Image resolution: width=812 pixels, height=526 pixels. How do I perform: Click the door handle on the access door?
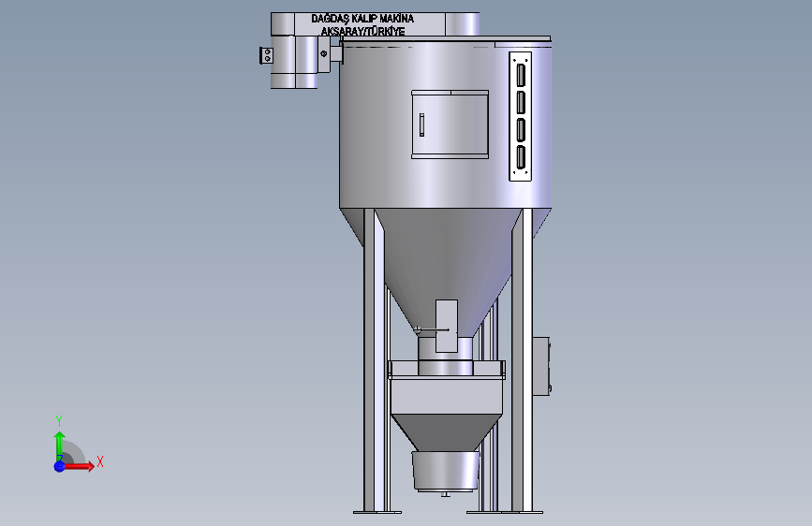point(422,124)
